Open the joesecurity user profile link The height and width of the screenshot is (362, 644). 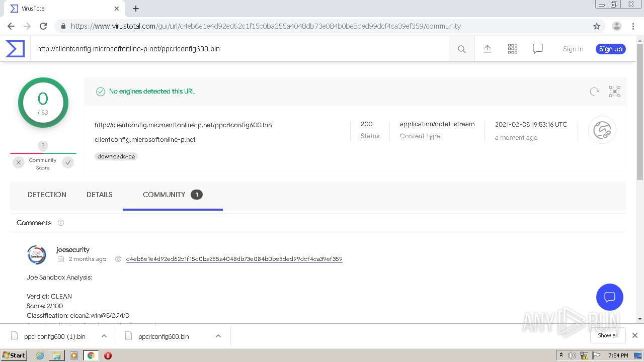coord(73,249)
